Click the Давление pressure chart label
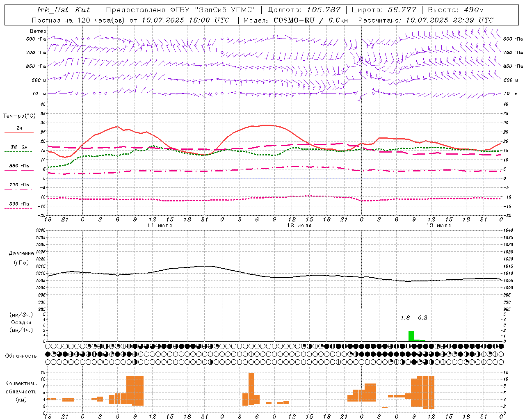This screenshot has height=420, width=525. [21, 253]
